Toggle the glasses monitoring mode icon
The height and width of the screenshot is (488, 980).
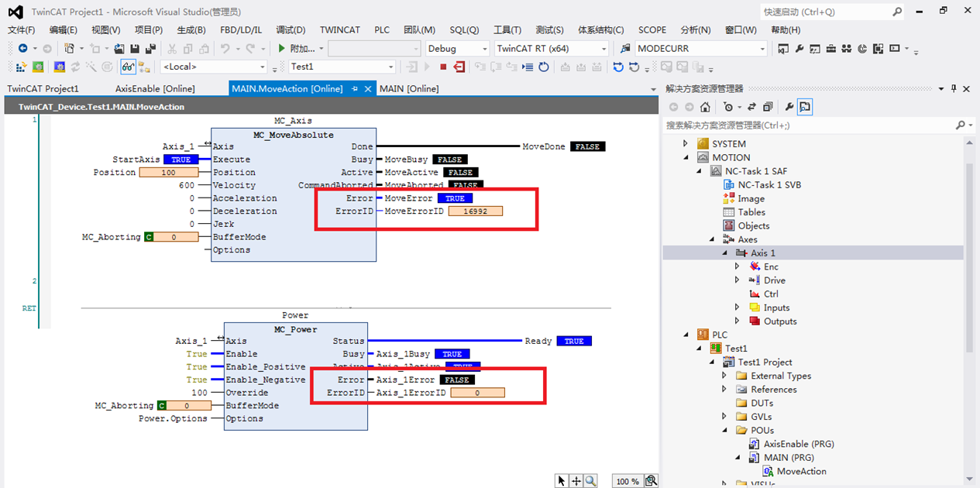point(128,67)
